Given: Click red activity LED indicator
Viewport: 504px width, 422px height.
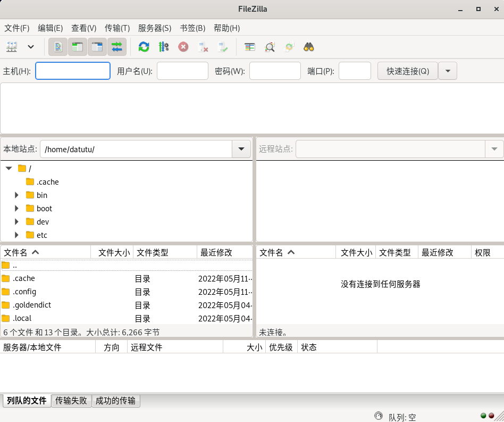Looking at the screenshot, I should [491, 416].
